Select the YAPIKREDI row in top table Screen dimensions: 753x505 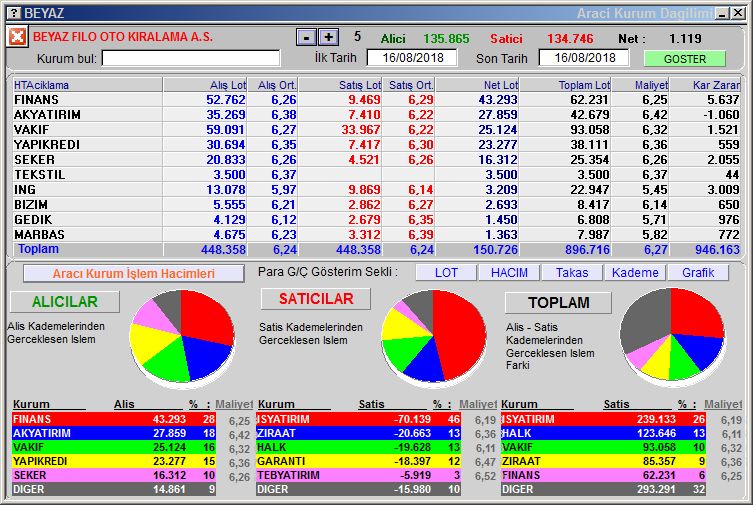(377, 144)
